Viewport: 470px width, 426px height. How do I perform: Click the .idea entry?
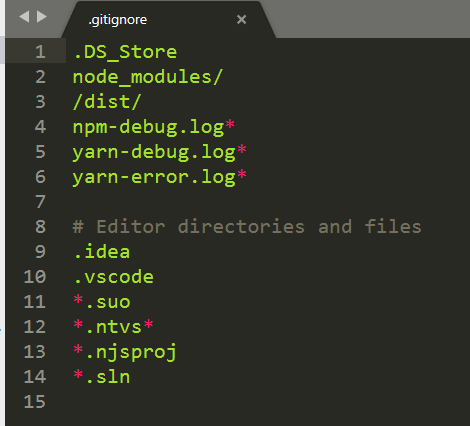pos(102,252)
